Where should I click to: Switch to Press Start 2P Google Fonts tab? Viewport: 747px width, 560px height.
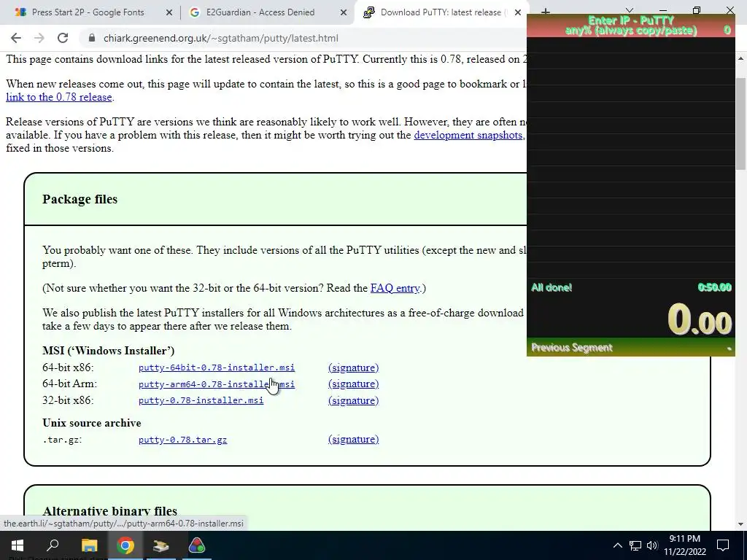(x=88, y=12)
